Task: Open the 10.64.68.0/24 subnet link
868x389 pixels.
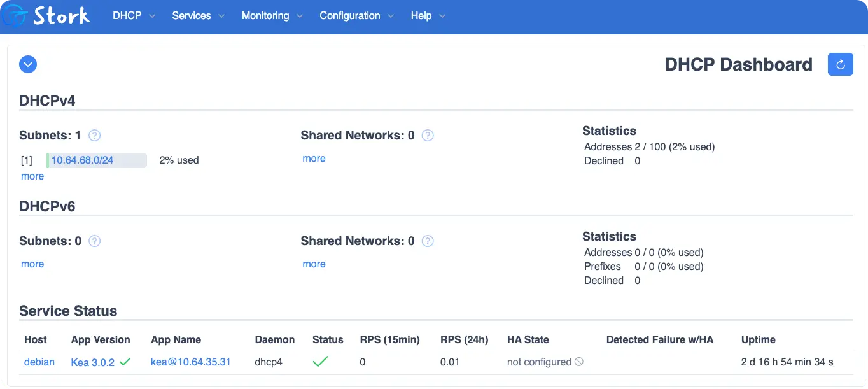Action: [x=82, y=160]
